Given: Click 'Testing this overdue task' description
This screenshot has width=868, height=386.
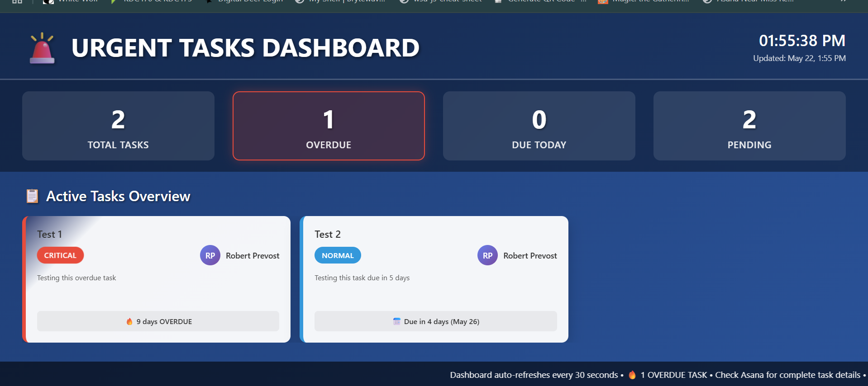Looking at the screenshot, I should pos(76,278).
